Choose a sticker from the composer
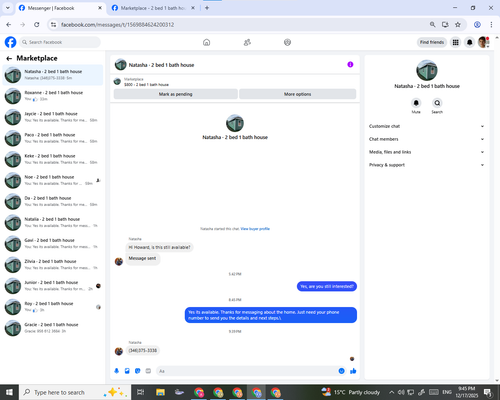Viewport: 500px width, 400px height. click(137, 371)
